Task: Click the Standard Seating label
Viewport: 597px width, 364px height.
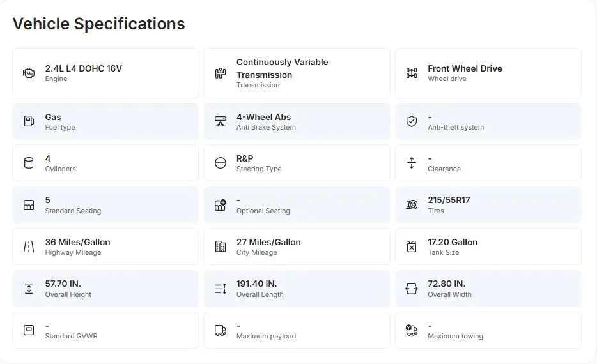Action: 73,211
